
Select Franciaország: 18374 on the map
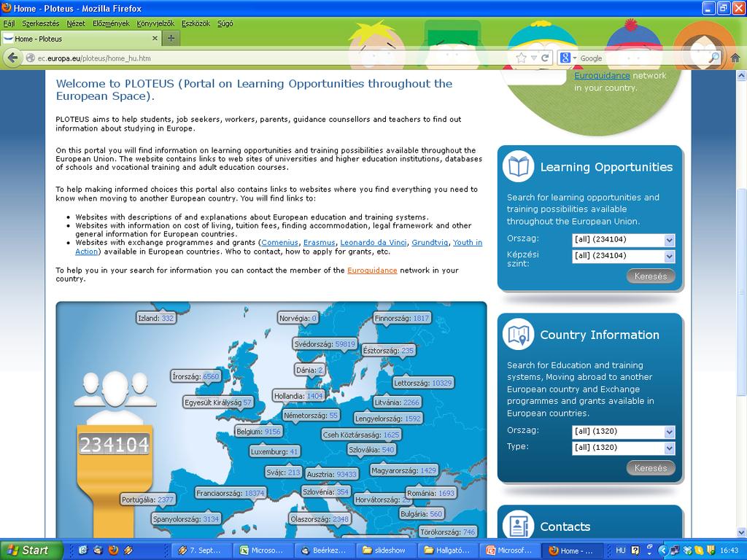[x=230, y=494]
